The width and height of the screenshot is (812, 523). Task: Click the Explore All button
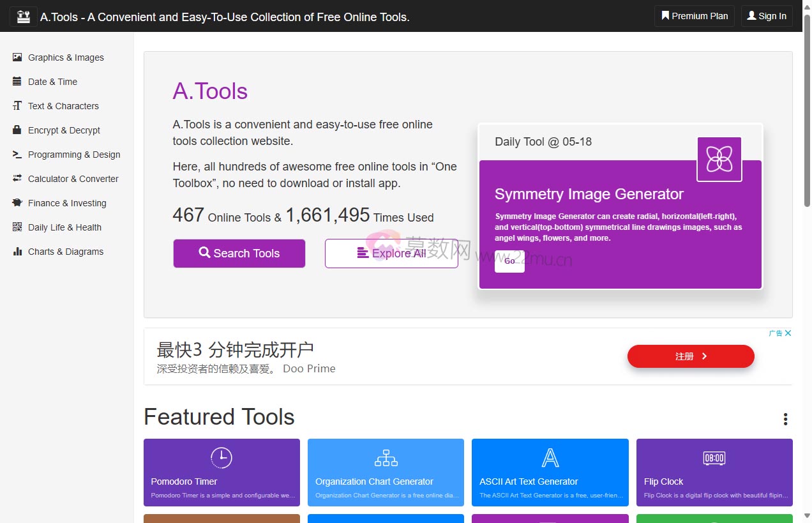[391, 254]
